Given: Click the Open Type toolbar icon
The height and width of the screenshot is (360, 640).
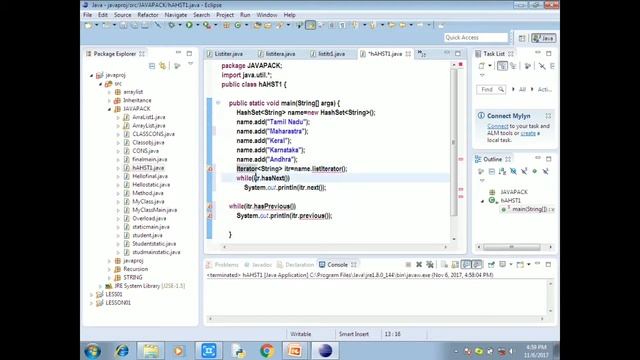Looking at the screenshot, I should (x=257, y=25).
